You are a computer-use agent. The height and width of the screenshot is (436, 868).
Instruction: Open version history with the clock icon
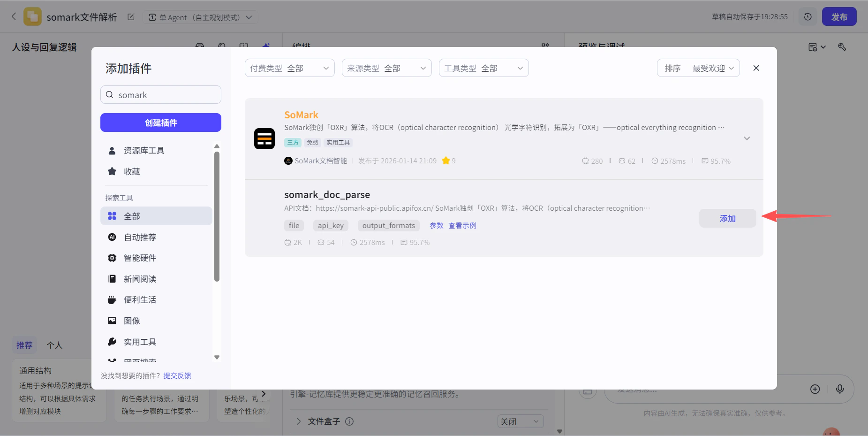tap(808, 16)
